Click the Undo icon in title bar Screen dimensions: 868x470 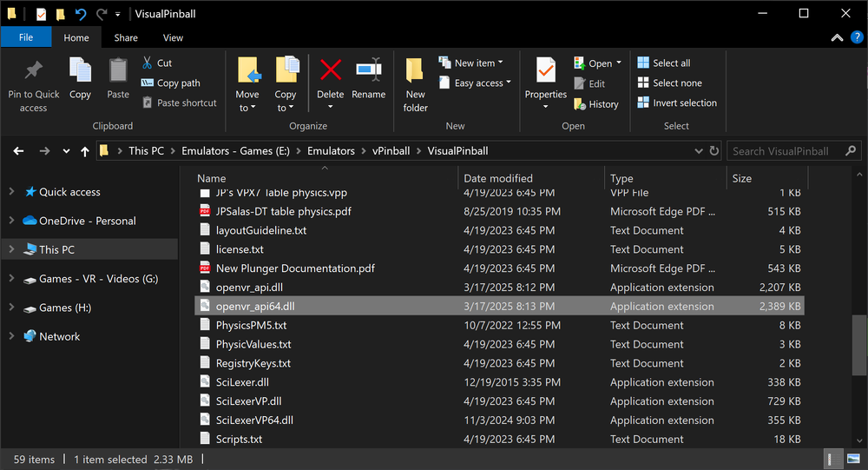click(x=81, y=14)
